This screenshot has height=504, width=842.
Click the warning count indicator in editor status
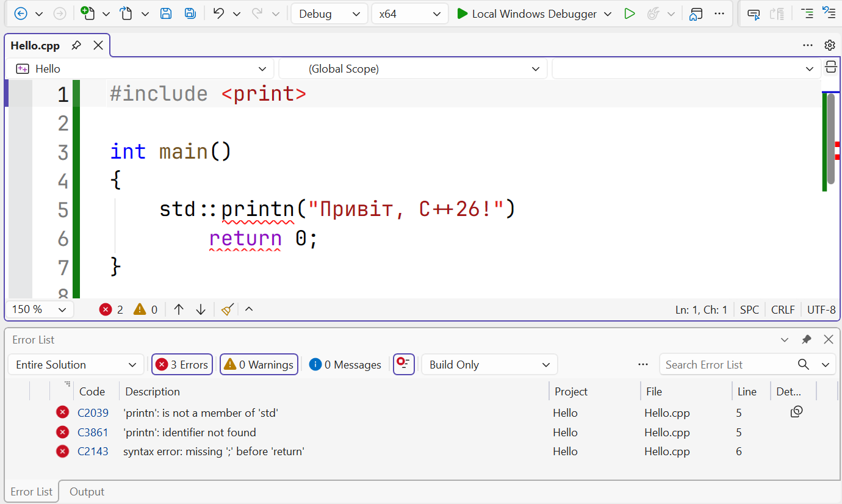pos(146,309)
